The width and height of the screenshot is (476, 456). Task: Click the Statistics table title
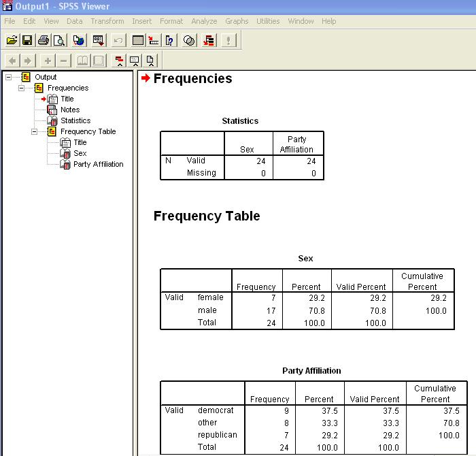pyautogui.click(x=240, y=121)
